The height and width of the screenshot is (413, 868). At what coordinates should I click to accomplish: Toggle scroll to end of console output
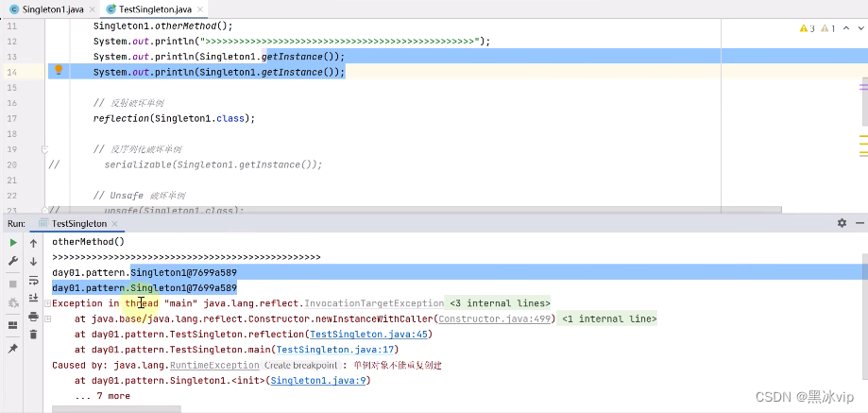pos(33,298)
